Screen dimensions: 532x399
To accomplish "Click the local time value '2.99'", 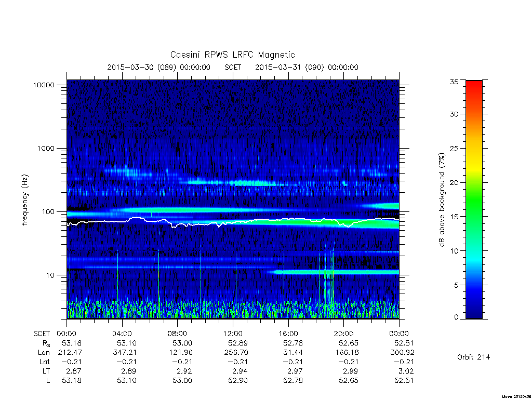I will 351,371.
